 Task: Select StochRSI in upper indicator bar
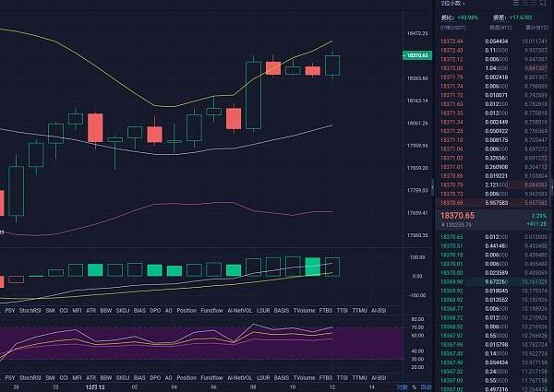[x=30, y=311]
